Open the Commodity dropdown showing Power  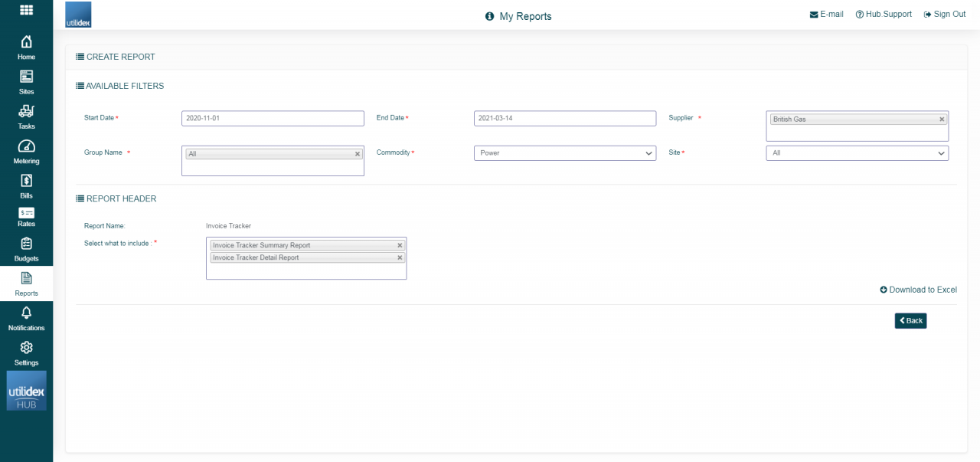[x=565, y=153]
